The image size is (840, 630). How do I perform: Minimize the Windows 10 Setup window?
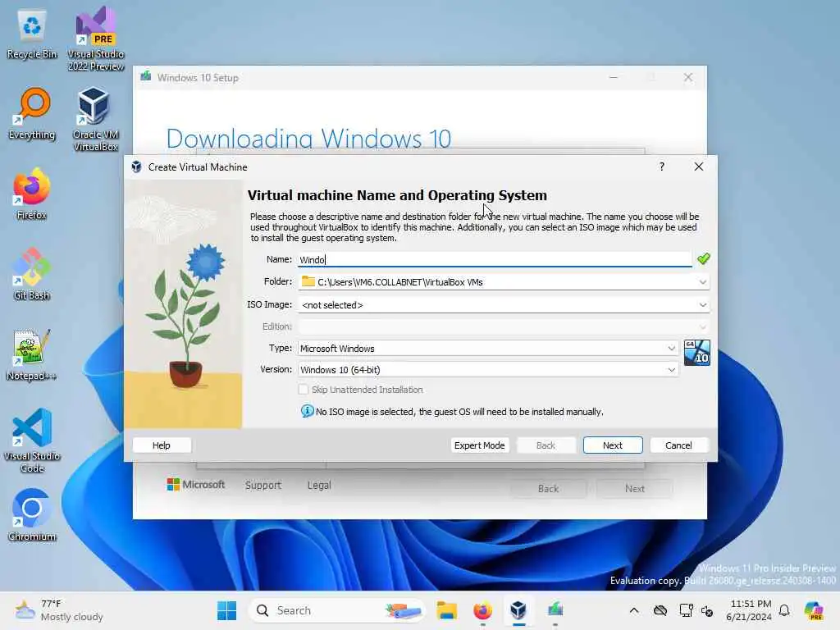click(614, 77)
